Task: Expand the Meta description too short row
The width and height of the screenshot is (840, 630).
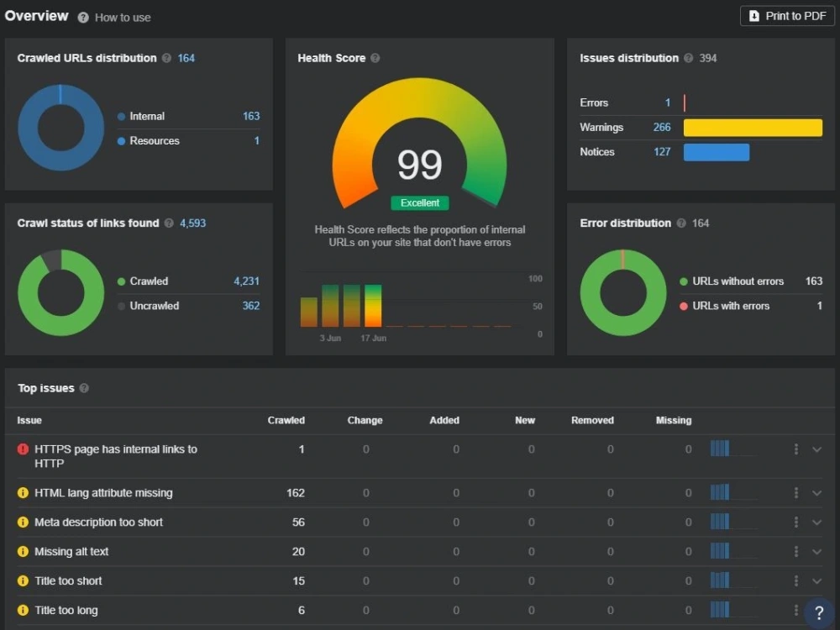Action: (816, 522)
